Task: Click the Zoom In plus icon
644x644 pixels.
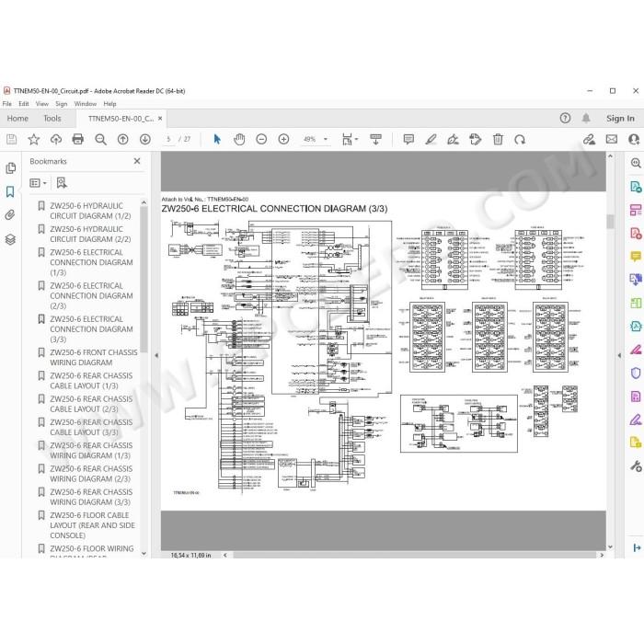Action: [x=283, y=139]
